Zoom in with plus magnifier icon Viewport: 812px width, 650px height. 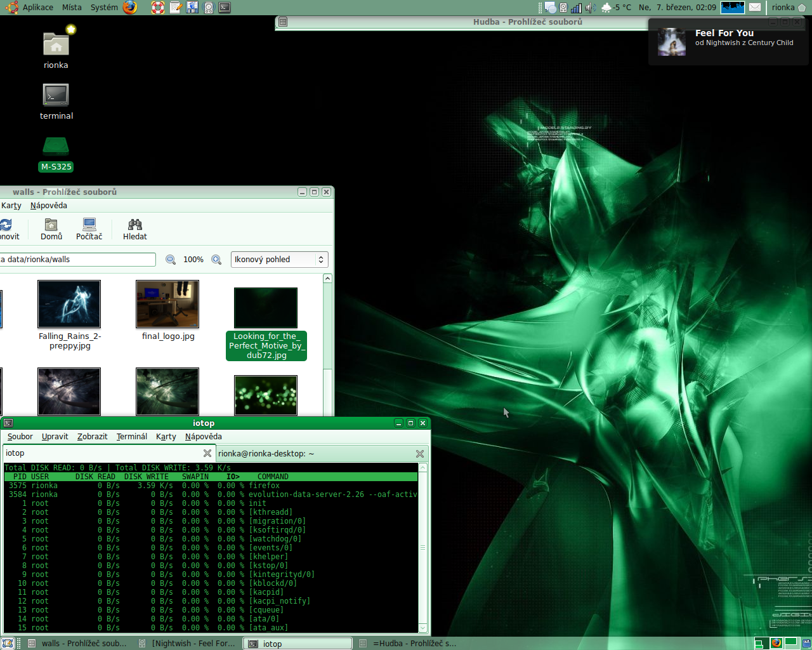216,260
